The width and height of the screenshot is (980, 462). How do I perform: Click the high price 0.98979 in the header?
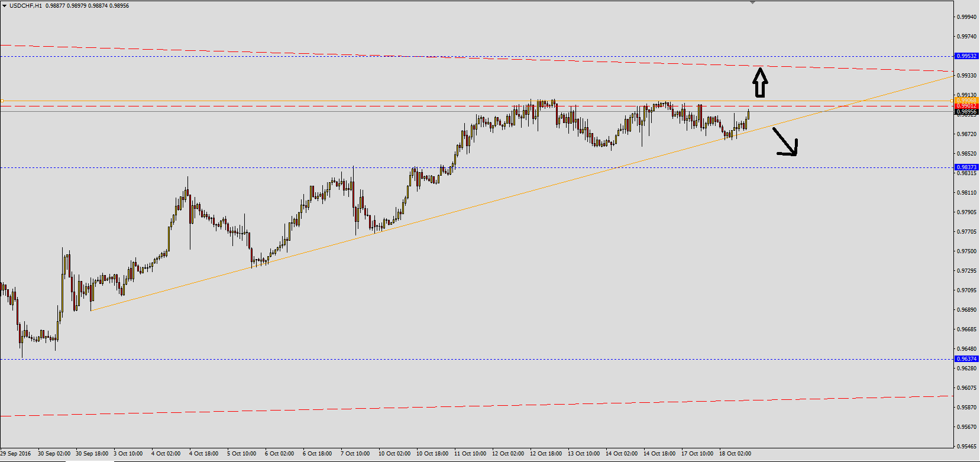click(x=76, y=6)
